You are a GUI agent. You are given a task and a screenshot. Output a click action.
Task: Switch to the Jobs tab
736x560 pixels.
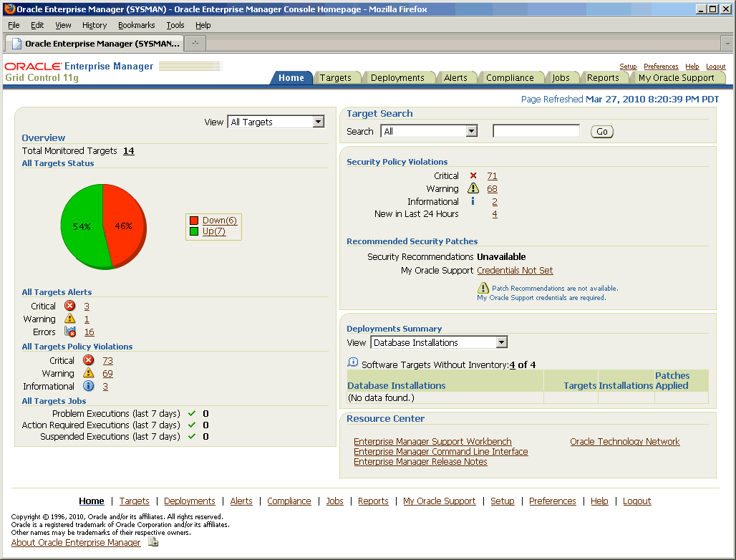click(561, 78)
